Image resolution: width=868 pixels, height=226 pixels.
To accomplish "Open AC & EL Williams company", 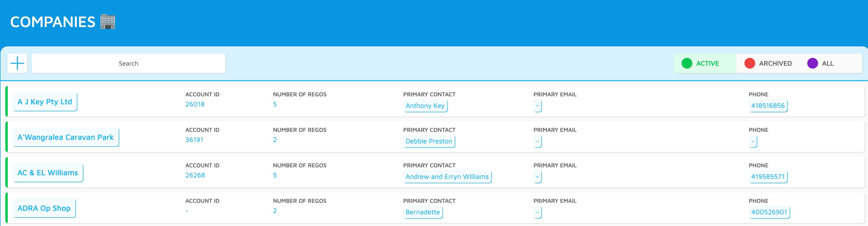I will (x=48, y=173).
